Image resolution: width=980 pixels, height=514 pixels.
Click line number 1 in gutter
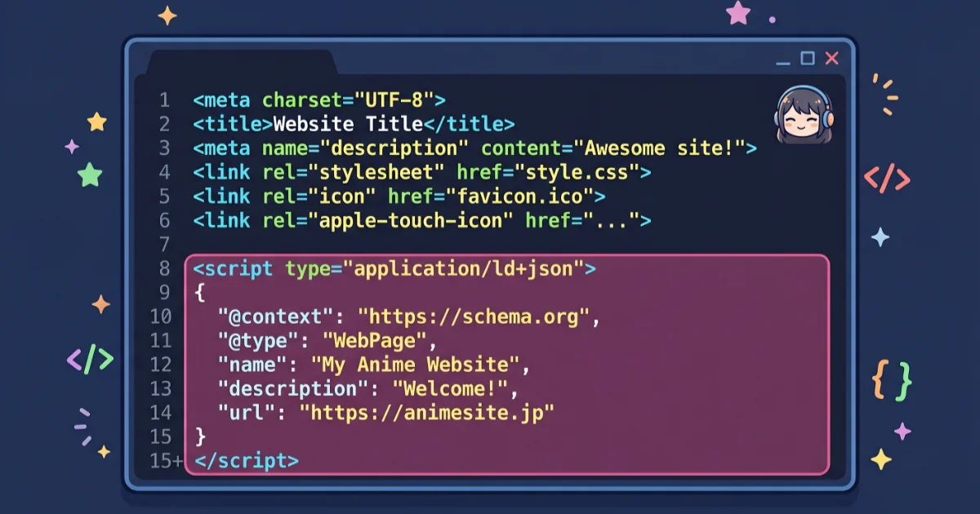[x=164, y=100]
